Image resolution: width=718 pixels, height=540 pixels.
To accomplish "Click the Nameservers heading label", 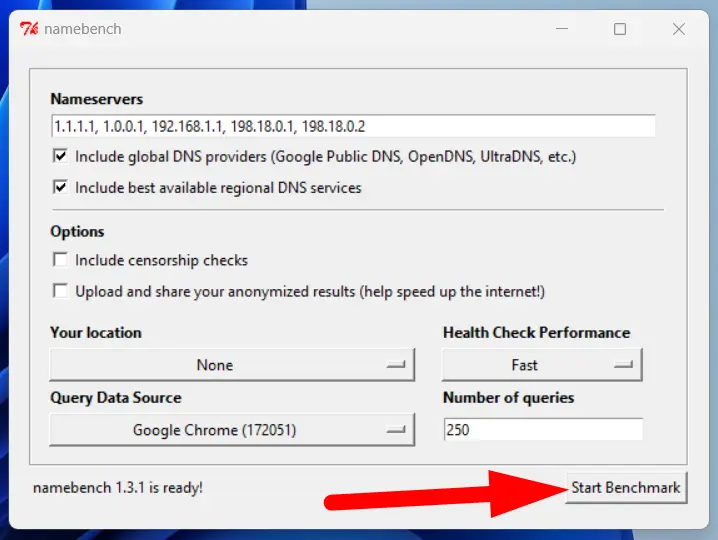I will pos(97,99).
